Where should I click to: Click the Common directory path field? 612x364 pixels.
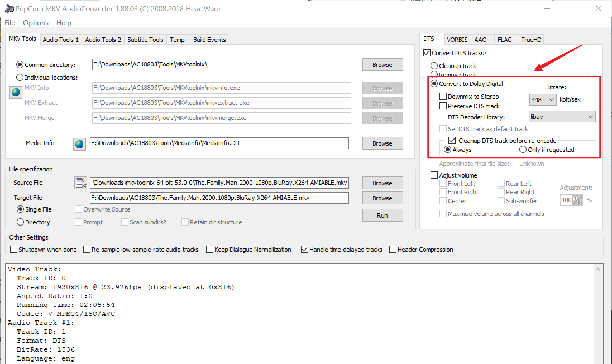pos(221,64)
